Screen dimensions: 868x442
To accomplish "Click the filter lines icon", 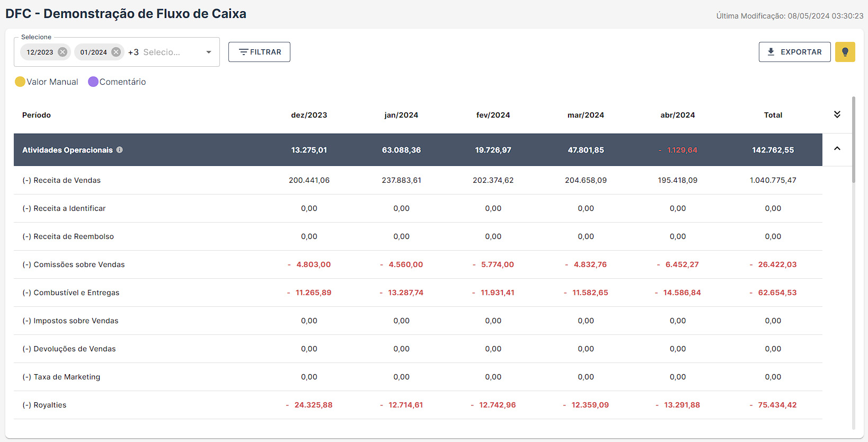I will coord(243,52).
